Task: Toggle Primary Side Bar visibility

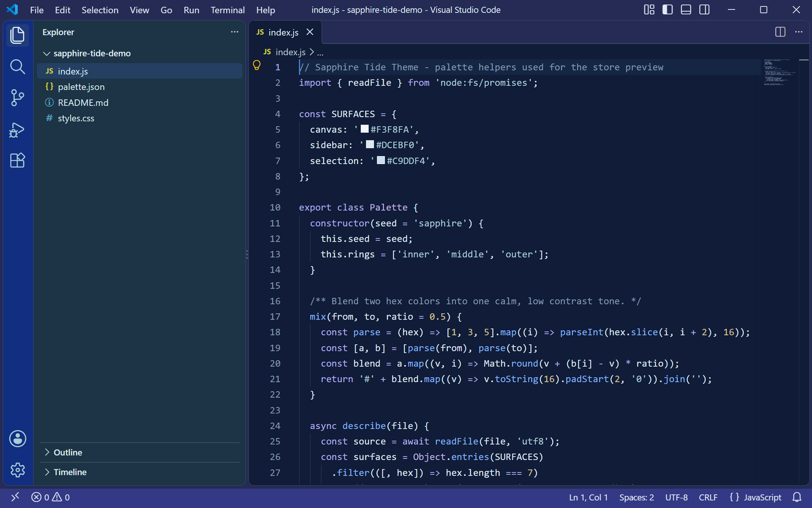Action: pyautogui.click(x=668, y=10)
